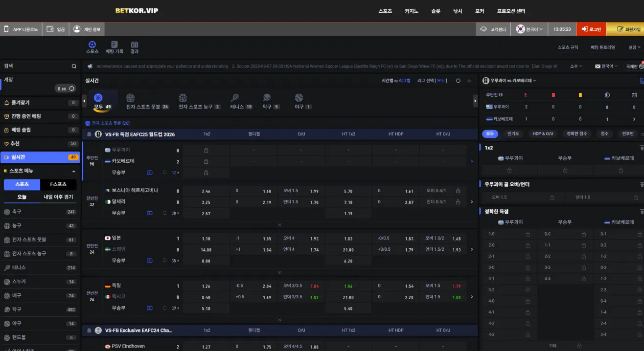Select 정확한 점수 filter in match panel
644x351 pixels.
(x=577, y=133)
